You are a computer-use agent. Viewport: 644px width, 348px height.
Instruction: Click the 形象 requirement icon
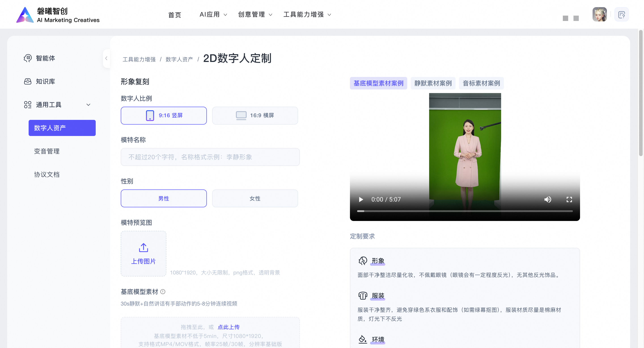(362, 261)
